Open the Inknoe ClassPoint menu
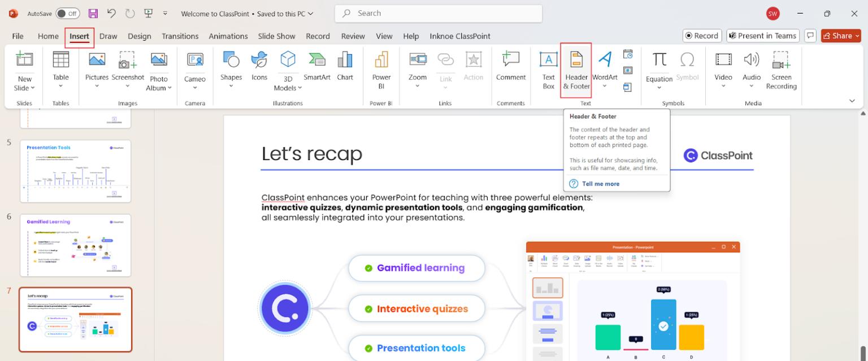Viewport: 868px width, 361px height. [459, 36]
